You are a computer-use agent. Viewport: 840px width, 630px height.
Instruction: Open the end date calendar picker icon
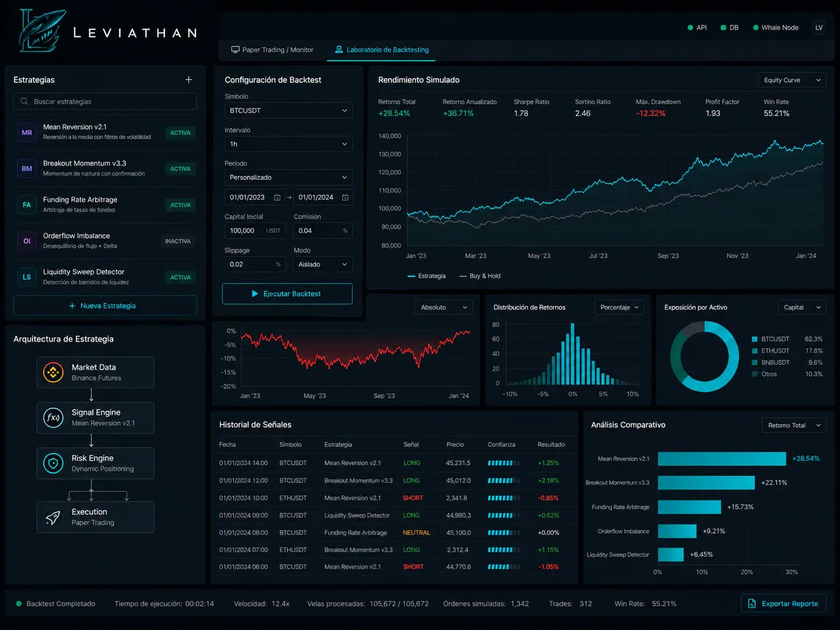(x=345, y=198)
